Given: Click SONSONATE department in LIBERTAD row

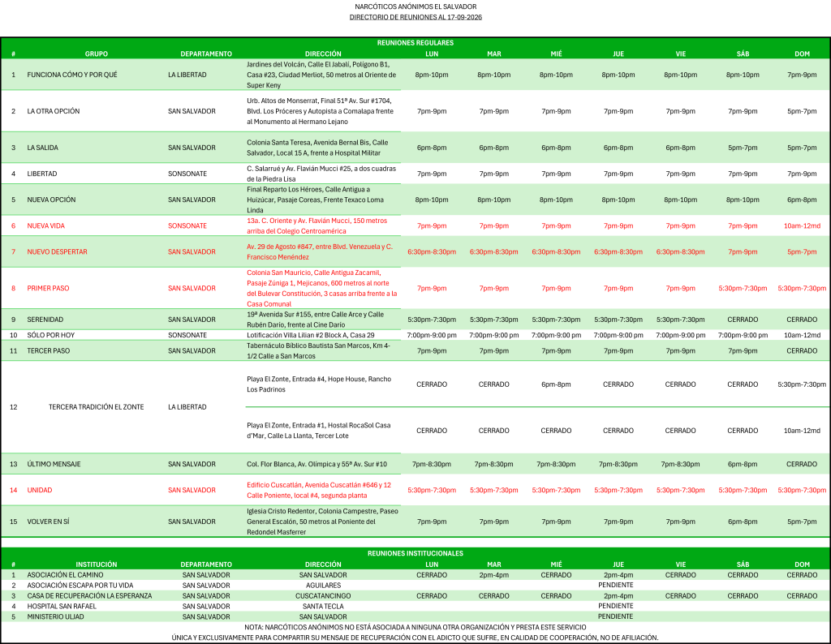Looking at the screenshot, I should [x=187, y=174].
